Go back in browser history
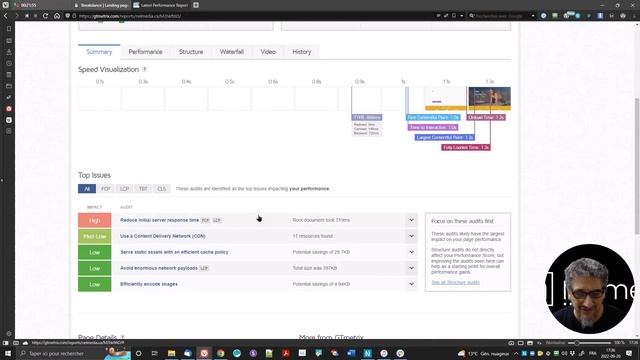640x360 pixels. 6,16
